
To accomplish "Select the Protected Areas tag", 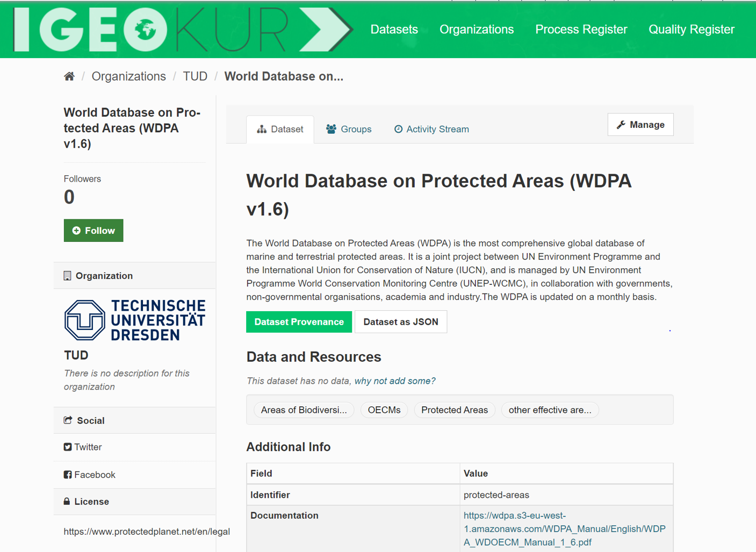I will (455, 410).
